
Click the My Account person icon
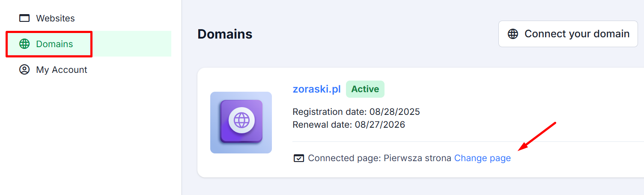[24, 70]
